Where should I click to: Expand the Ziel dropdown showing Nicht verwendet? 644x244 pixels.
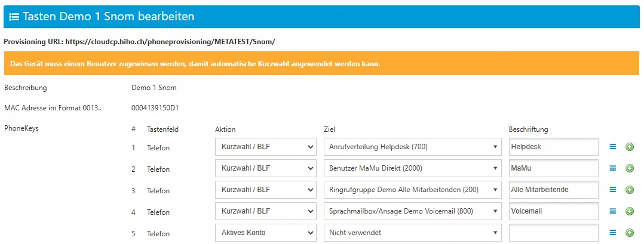[413, 233]
